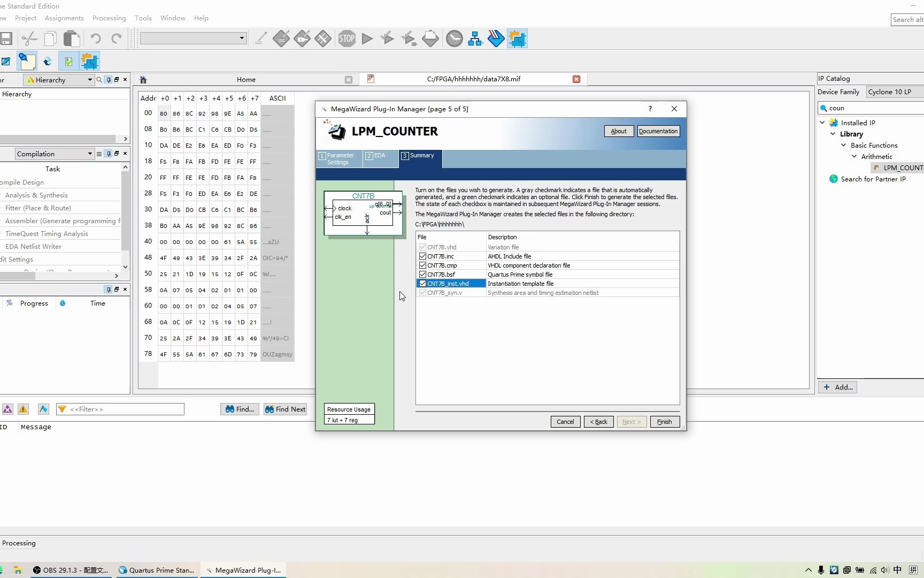Open the TimeQuest clock icon
The width and height of the screenshot is (924, 578).
(455, 39)
